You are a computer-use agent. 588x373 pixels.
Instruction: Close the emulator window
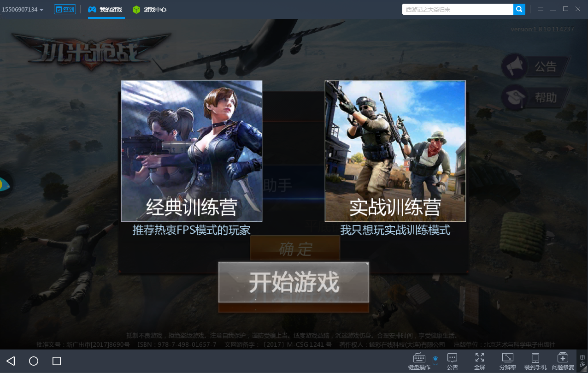pos(578,9)
